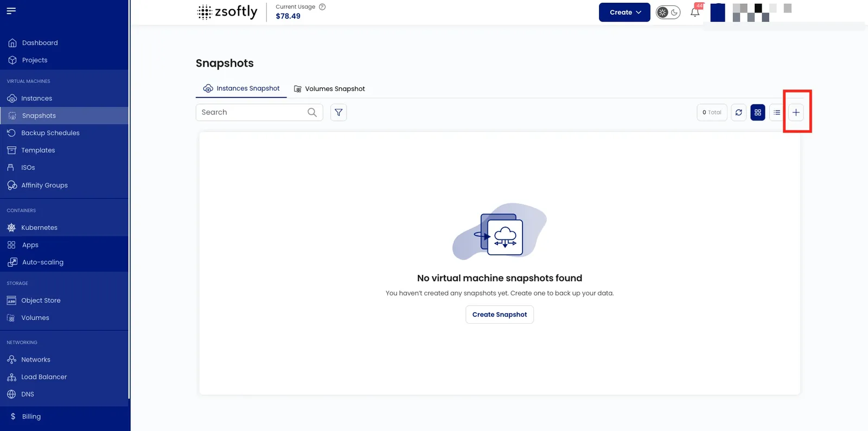Click the Dashboard home icon
Screen dimensions: 868x431
pos(12,43)
